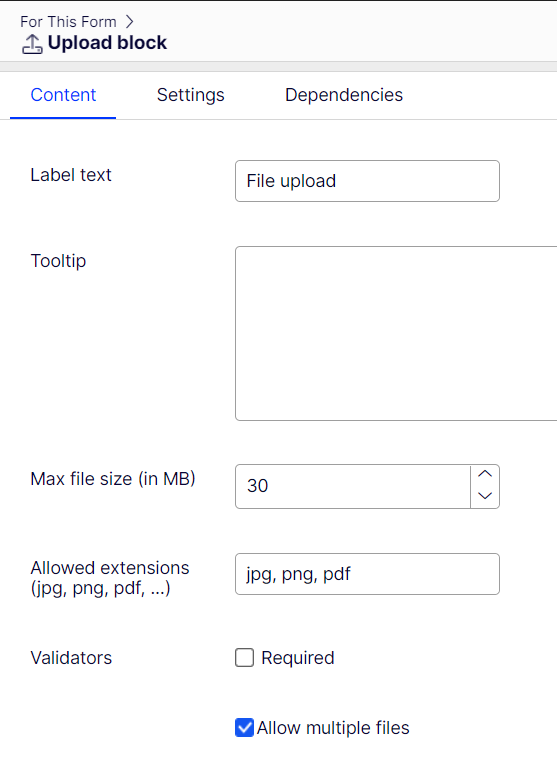The image size is (557, 762).
Task: Select the Content tab
Action: (63, 95)
